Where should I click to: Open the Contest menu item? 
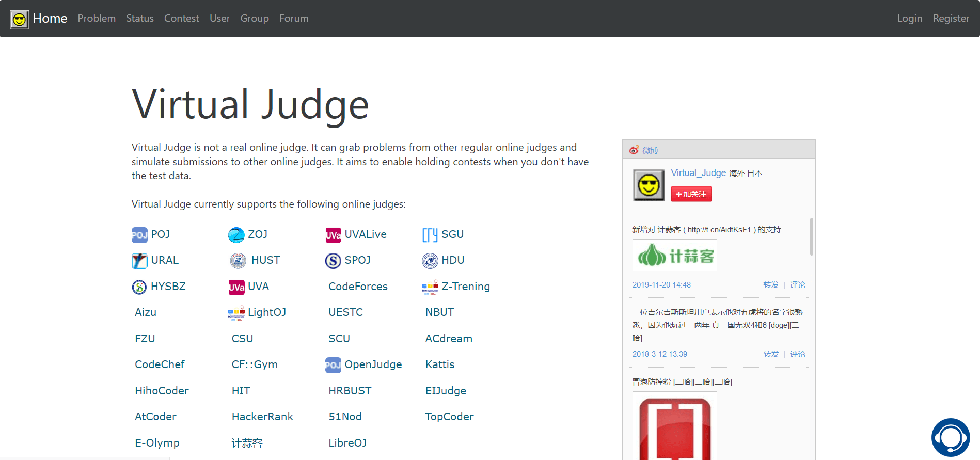181,18
